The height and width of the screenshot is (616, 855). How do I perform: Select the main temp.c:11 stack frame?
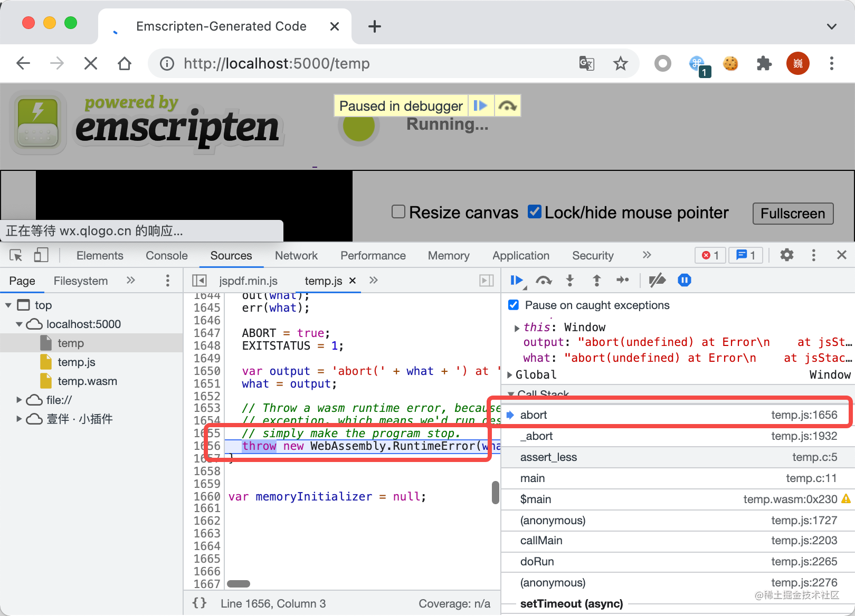[678, 478]
